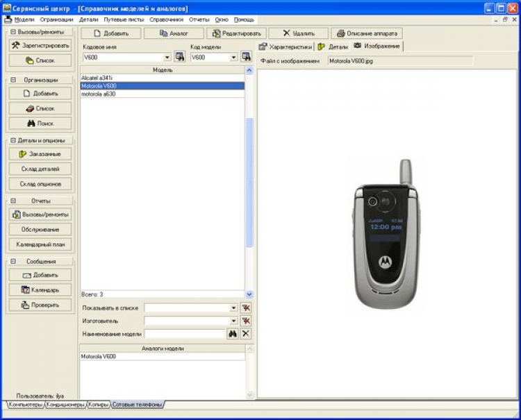521x420 pixels.
Task: Collapse the Вызовы/ремонты sidebar group
Action: (x=13, y=32)
